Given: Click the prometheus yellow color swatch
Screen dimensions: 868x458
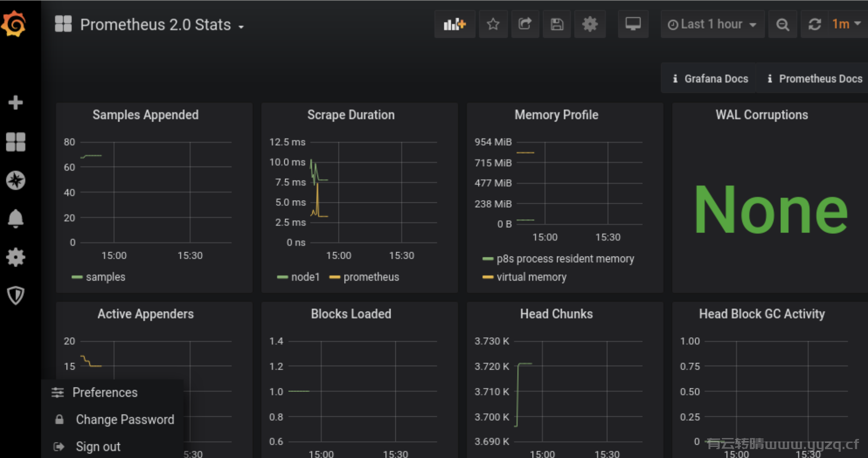Looking at the screenshot, I should (334, 277).
